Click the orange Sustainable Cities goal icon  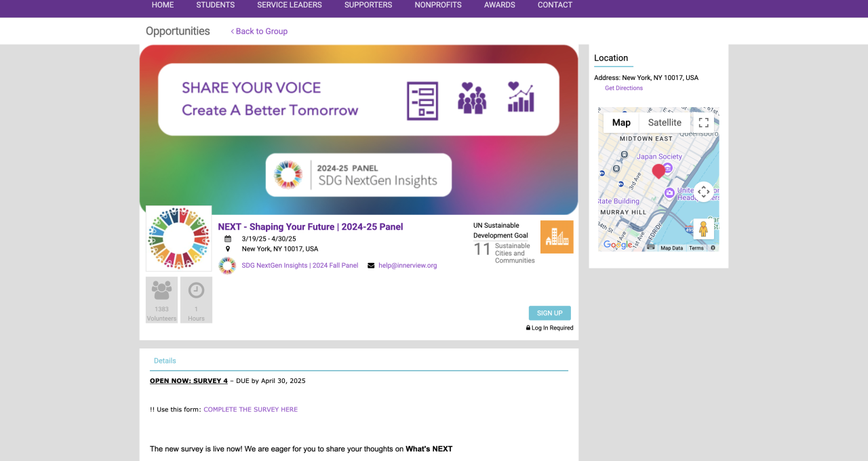click(557, 237)
